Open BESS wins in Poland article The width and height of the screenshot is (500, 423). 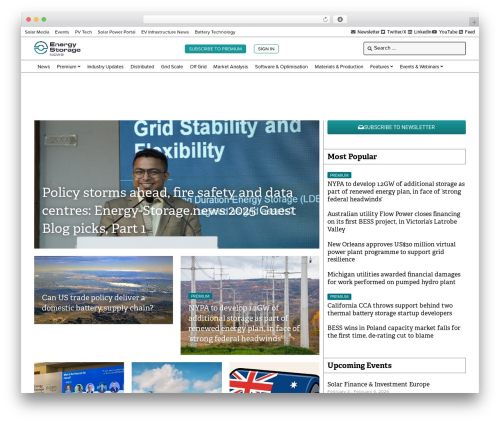point(394,332)
